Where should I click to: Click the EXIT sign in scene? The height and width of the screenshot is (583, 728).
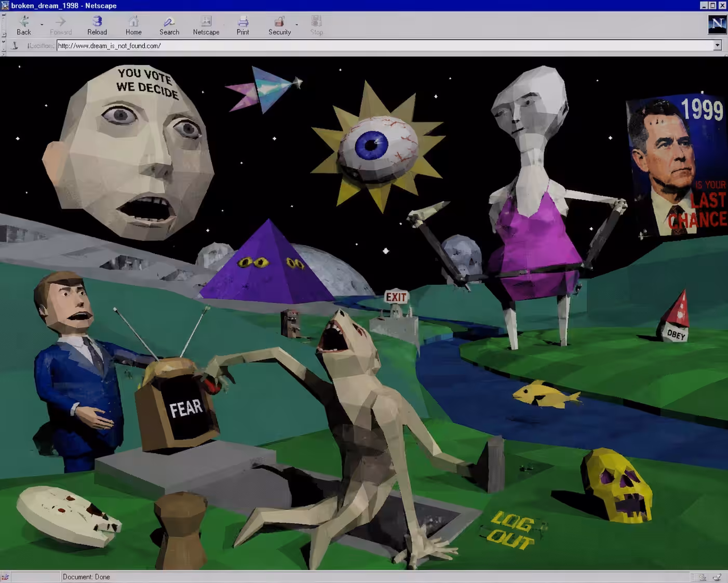point(396,297)
